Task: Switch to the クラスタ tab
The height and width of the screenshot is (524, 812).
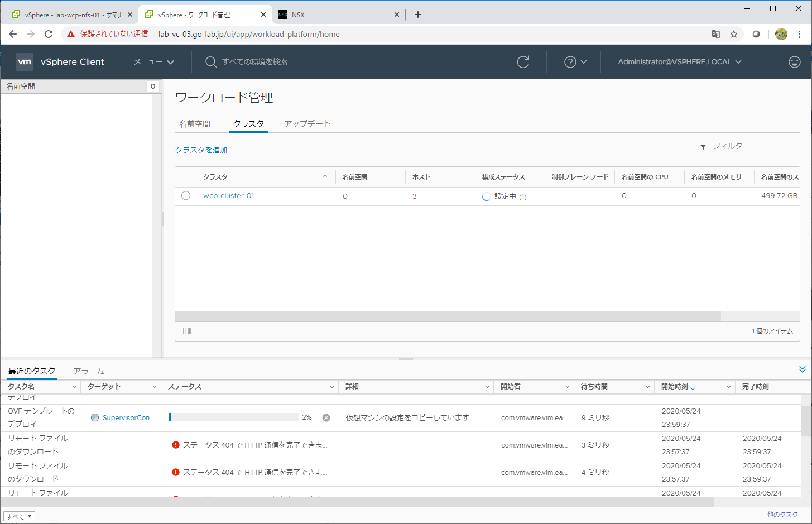Action: [248, 124]
